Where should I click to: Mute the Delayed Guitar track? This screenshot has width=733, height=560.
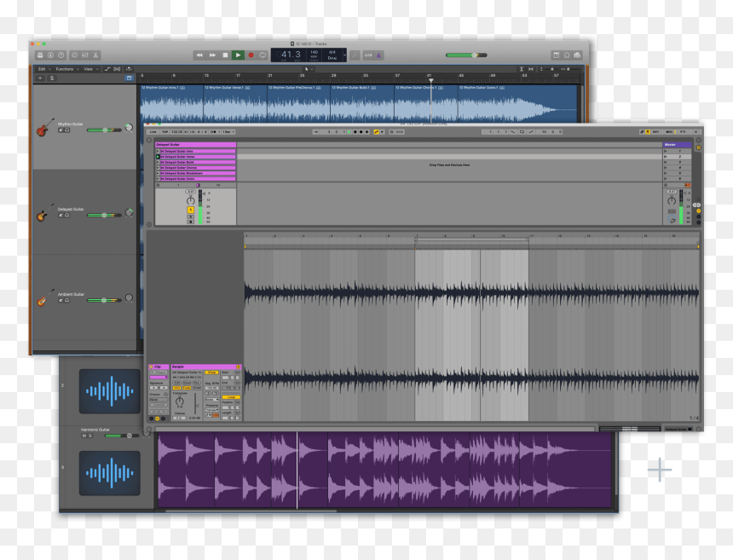pyautogui.click(x=61, y=216)
